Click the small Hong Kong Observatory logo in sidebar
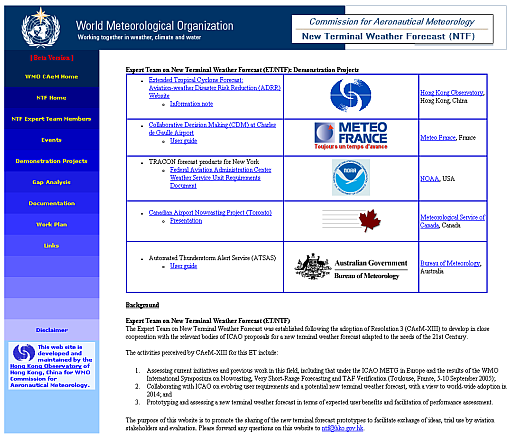This screenshot has width=512, height=435. [x=24, y=352]
